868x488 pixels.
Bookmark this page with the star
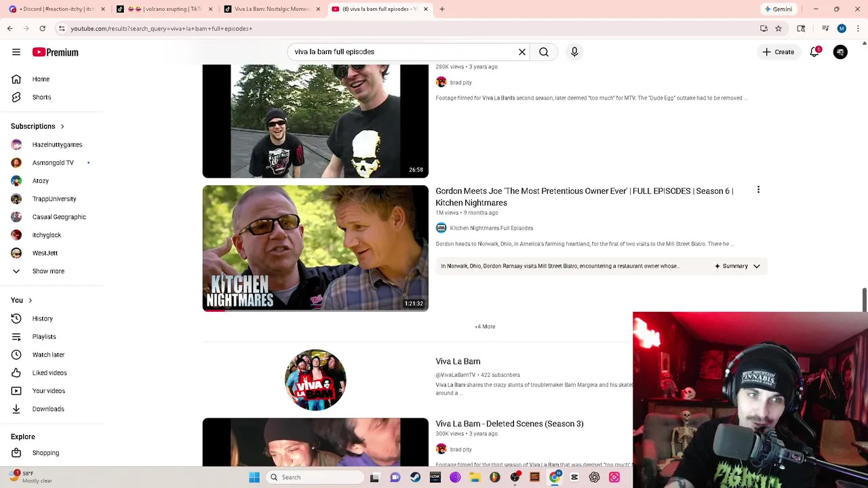tap(778, 28)
